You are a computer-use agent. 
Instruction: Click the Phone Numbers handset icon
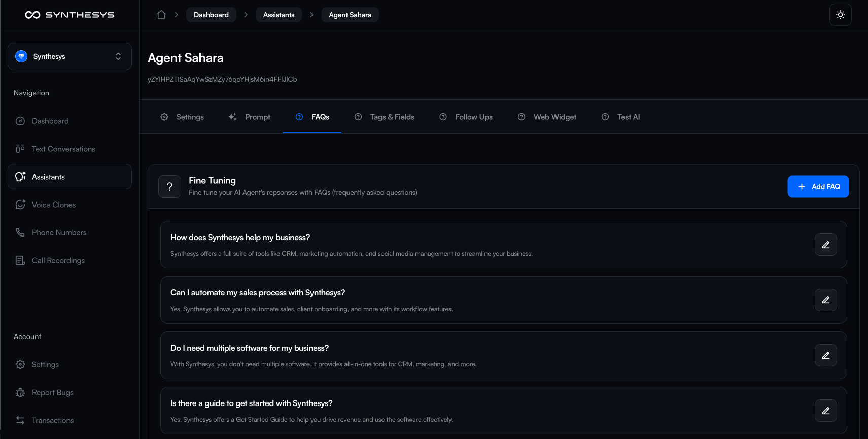[20, 232]
